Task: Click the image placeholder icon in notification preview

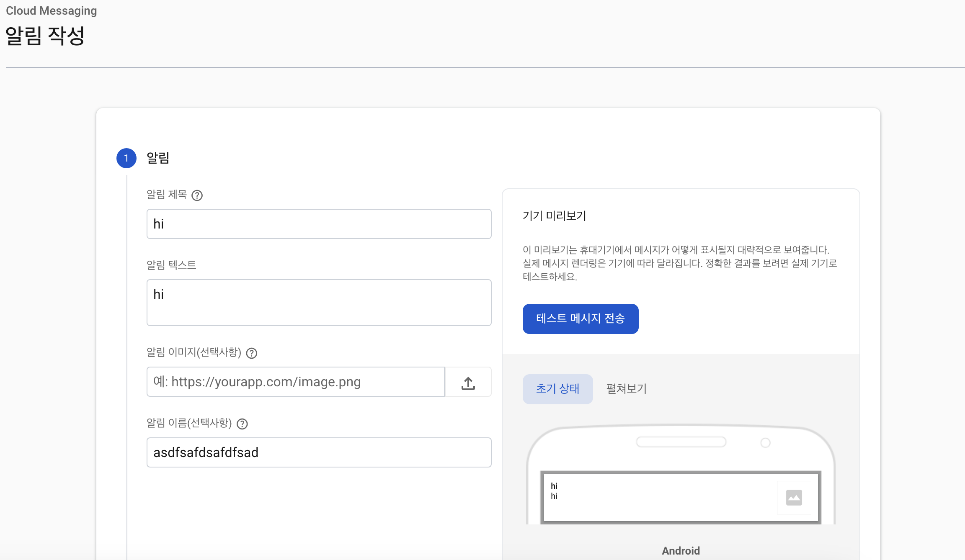Action: pos(794,498)
